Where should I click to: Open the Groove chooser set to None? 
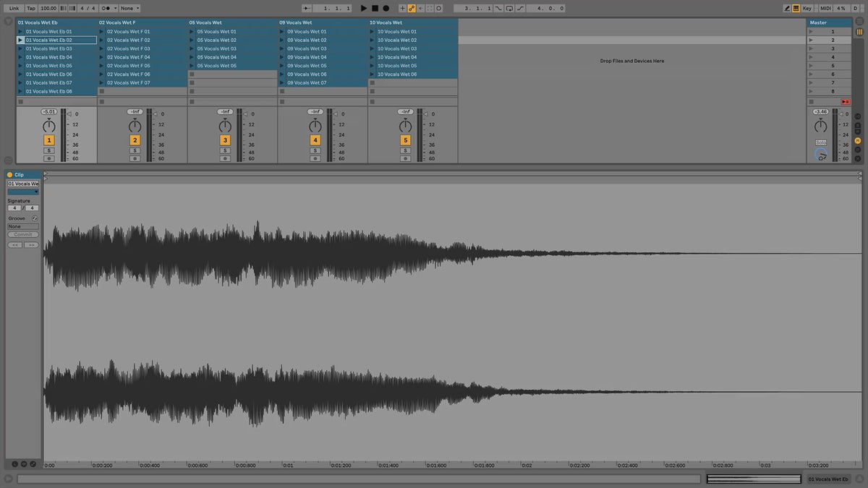pos(23,226)
